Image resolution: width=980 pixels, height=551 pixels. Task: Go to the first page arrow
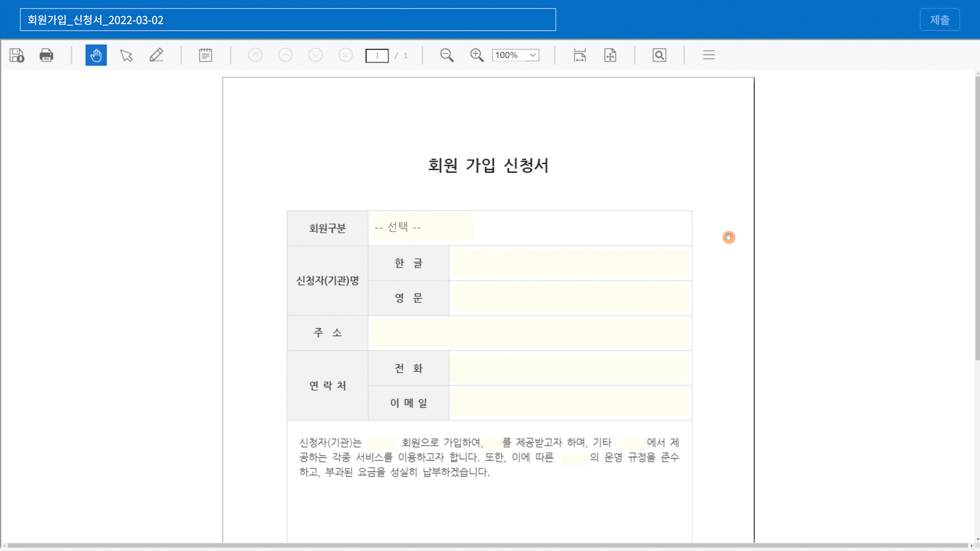pyautogui.click(x=255, y=55)
